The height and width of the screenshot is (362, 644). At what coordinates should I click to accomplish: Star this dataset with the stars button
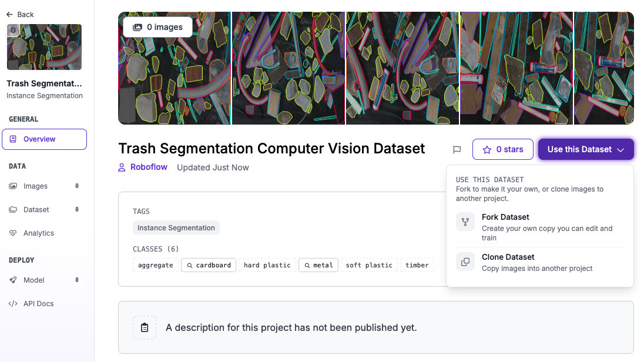click(502, 149)
